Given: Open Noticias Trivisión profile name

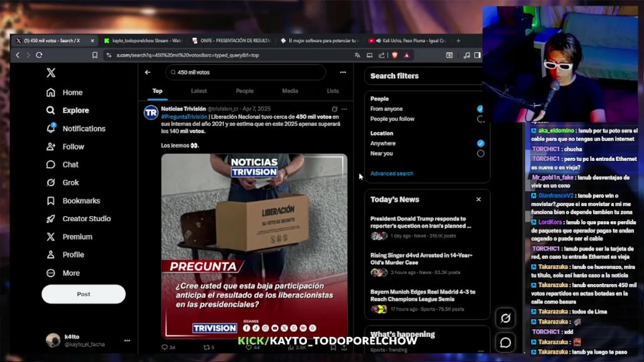Looking at the screenshot, I should [x=183, y=109].
